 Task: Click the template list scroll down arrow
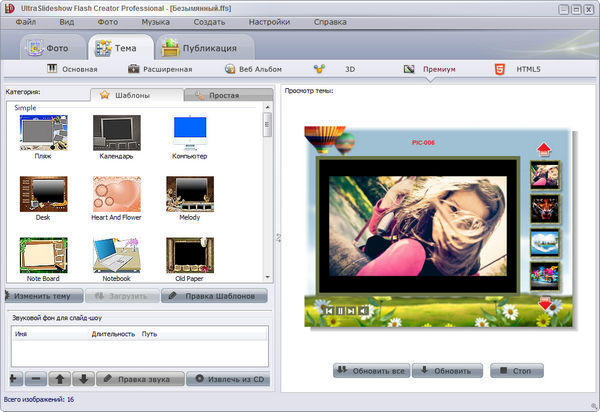267,277
